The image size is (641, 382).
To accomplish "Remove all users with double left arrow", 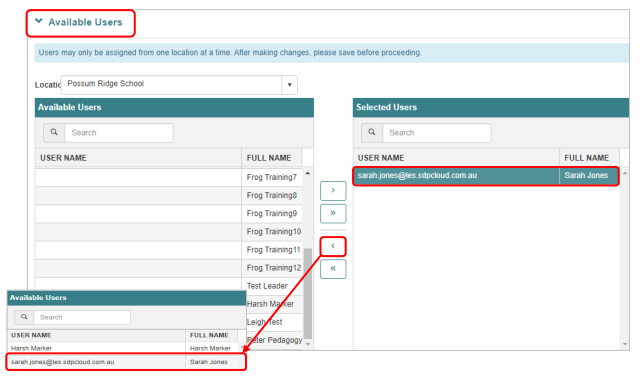I will (333, 269).
